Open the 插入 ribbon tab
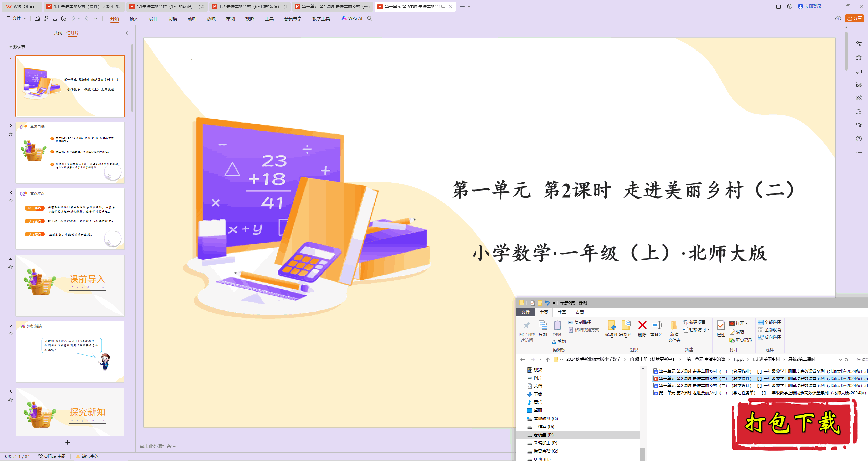 (x=134, y=19)
